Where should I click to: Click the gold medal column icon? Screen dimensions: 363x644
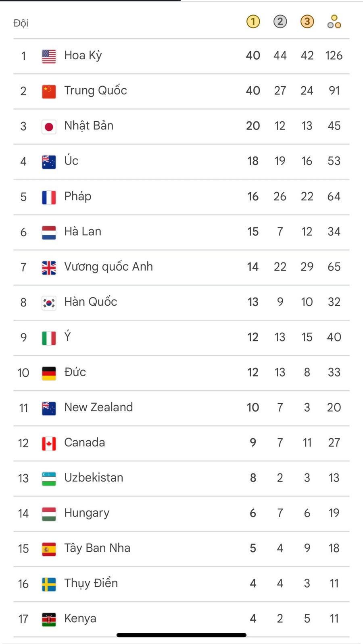(x=253, y=22)
